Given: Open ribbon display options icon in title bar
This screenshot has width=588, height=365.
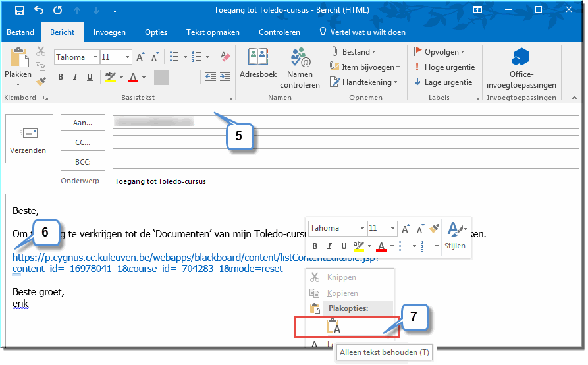Looking at the screenshot, I should (x=477, y=10).
